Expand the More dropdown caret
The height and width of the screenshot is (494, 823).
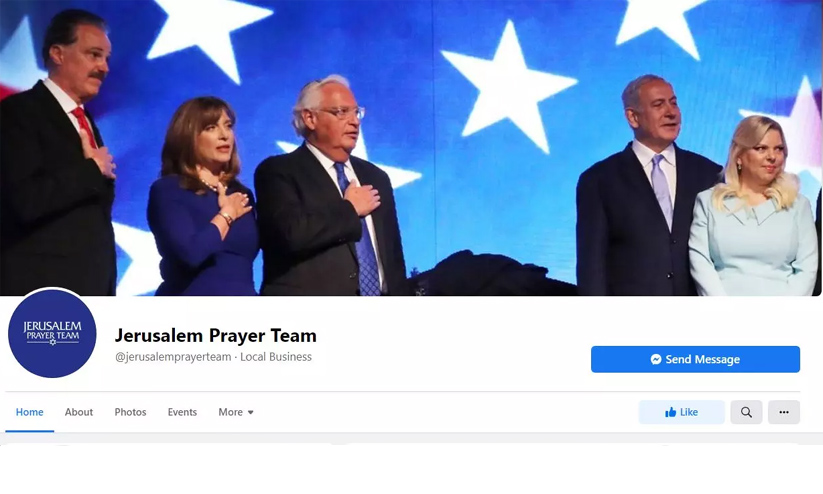coord(250,413)
